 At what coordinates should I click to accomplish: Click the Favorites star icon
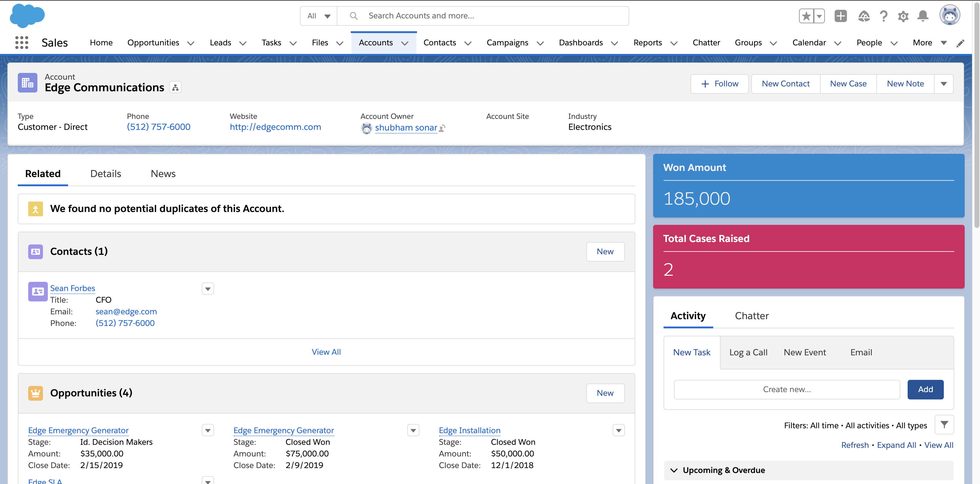pos(806,16)
